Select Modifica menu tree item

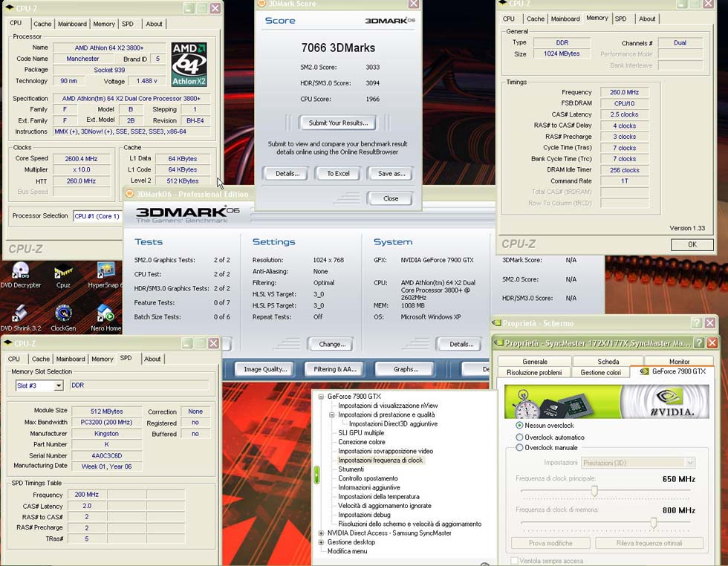coord(347,551)
